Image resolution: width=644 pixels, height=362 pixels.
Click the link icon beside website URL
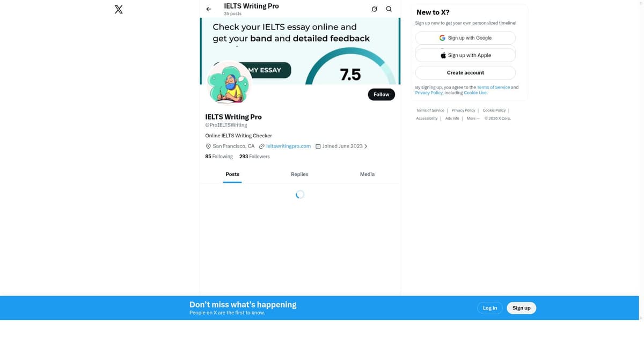(x=262, y=146)
